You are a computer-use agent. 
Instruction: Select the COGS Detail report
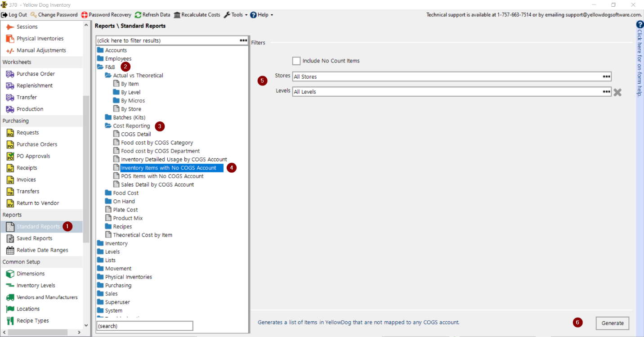(136, 134)
